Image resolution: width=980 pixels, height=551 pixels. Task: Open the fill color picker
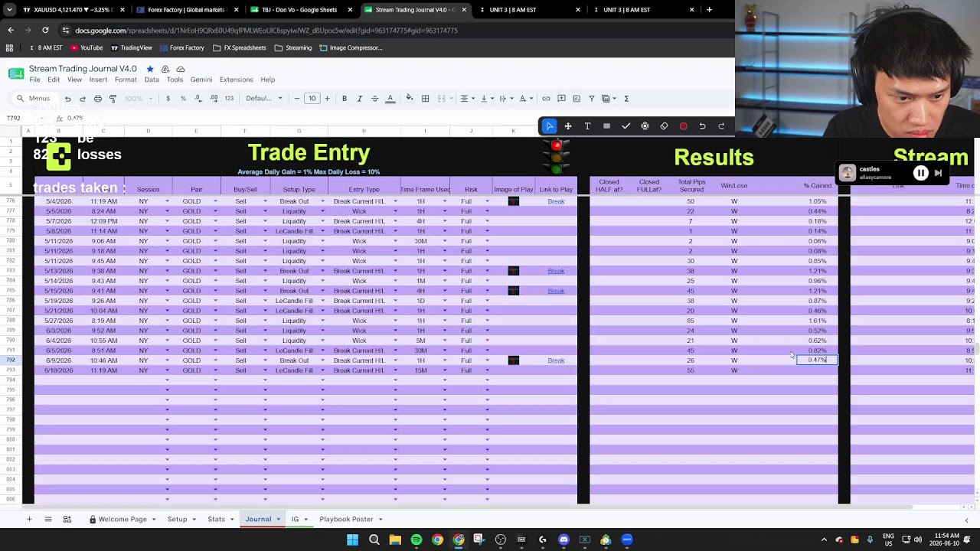(410, 99)
